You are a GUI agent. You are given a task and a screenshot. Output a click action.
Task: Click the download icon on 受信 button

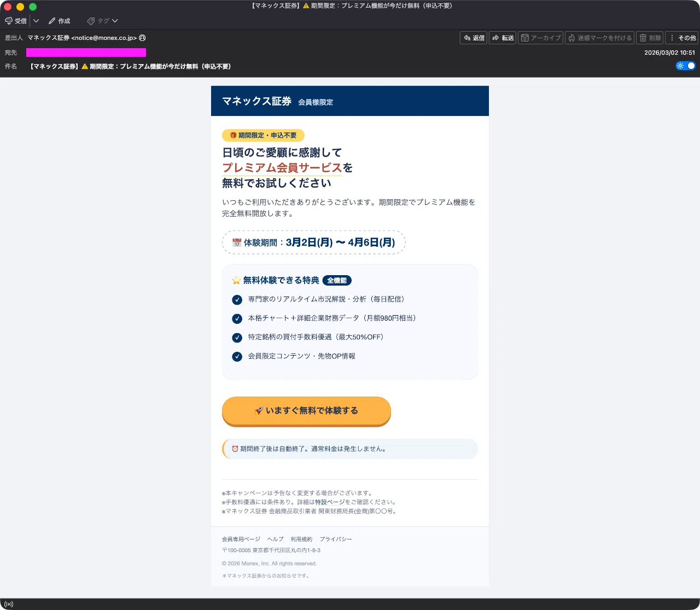(8, 21)
